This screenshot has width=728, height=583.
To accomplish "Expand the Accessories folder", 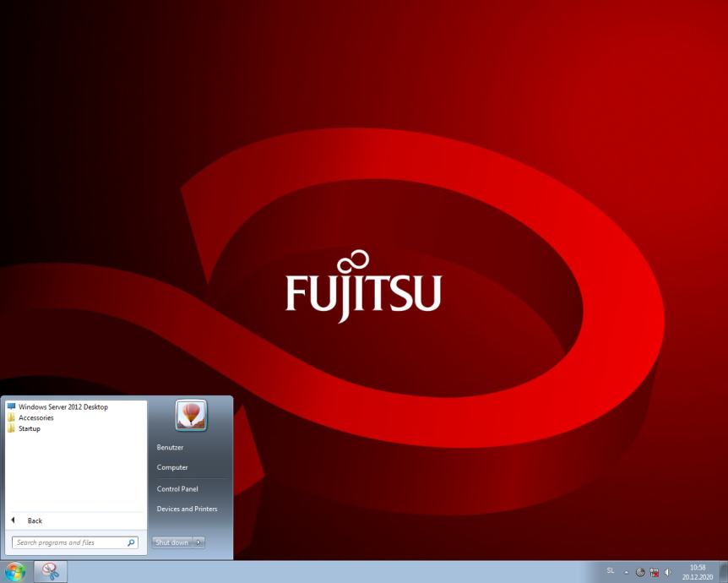I will [x=35, y=417].
